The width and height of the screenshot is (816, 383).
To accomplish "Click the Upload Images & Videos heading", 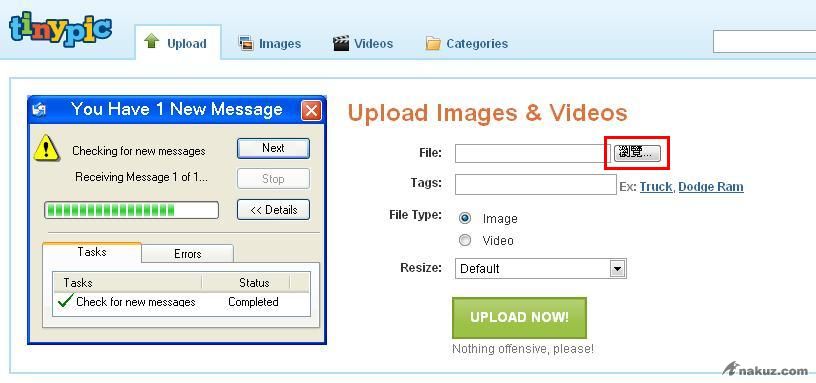I will point(487,113).
